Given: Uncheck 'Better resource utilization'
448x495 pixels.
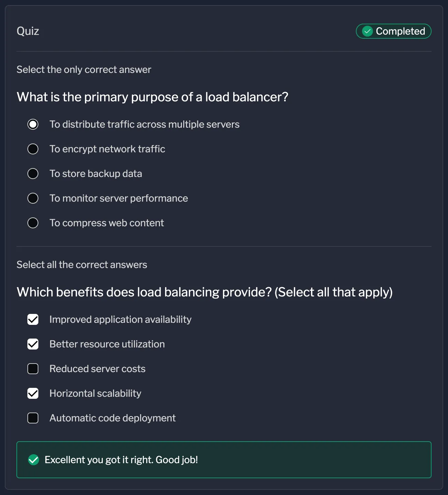Looking at the screenshot, I should tap(33, 344).
